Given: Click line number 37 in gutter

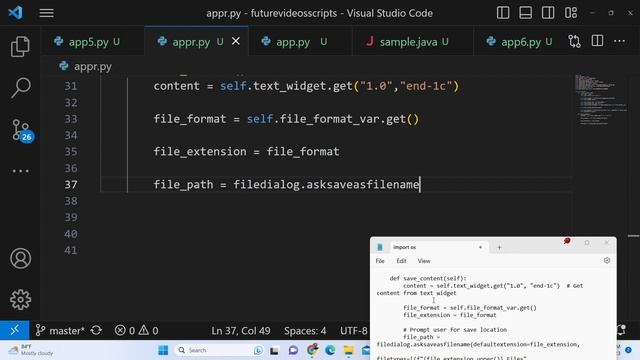Looking at the screenshot, I should [71, 184].
